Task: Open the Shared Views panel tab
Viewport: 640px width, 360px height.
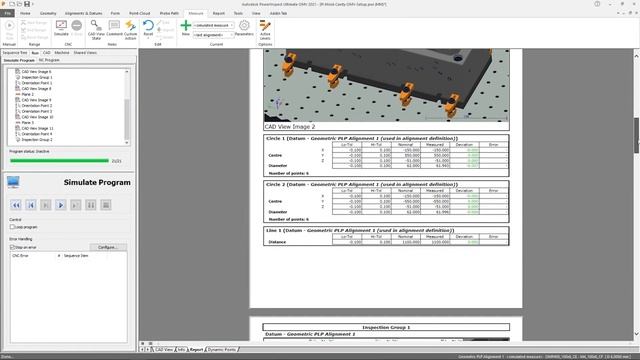Action: pos(85,53)
